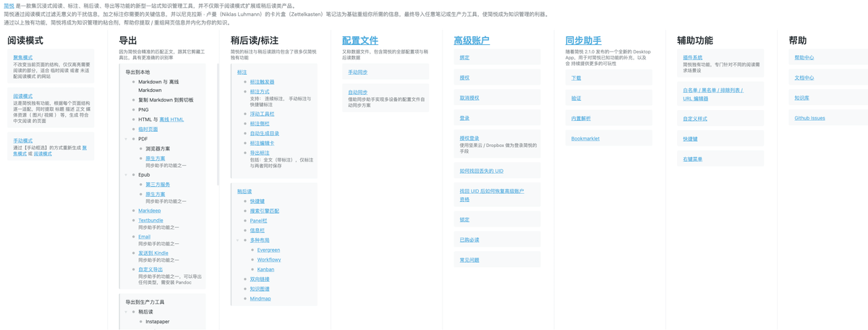
Task: Collapse the PDF export tree item
Action: (x=126, y=139)
